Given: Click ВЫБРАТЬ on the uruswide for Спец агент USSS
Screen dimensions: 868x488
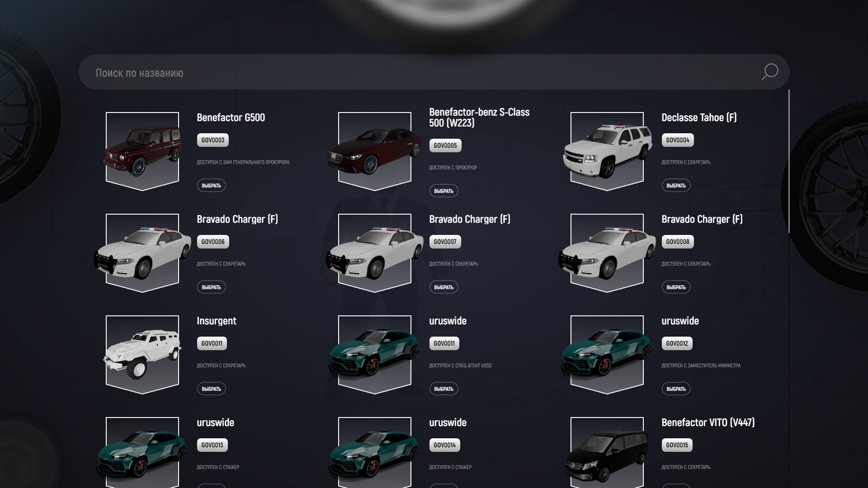Looking at the screenshot, I should tap(443, 389).
